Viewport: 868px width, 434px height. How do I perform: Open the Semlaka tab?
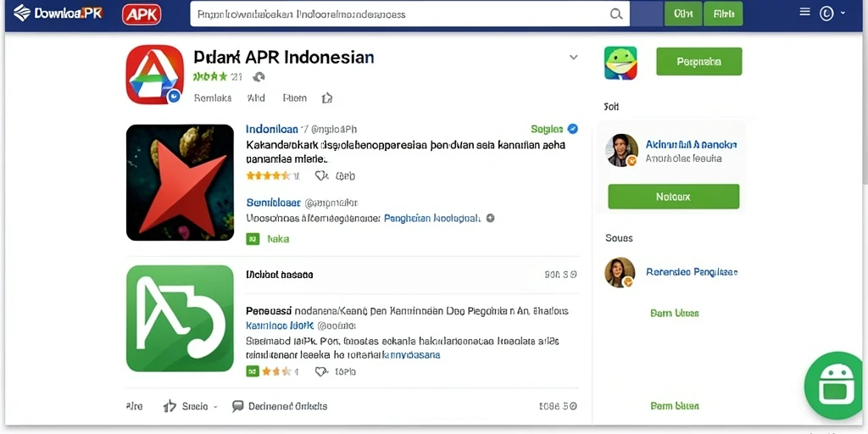(213, 98)
